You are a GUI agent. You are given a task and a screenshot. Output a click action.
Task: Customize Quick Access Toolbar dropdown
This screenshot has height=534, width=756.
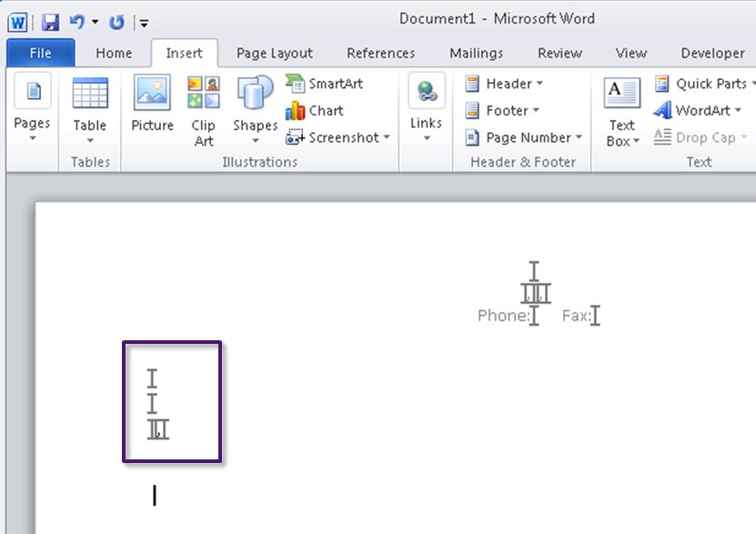[144, 23]
